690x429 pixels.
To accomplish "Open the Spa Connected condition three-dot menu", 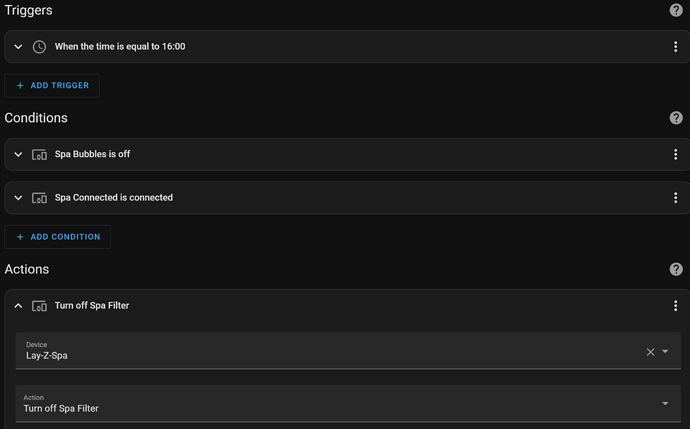I will pyautogui.click(x=676, y=198).
